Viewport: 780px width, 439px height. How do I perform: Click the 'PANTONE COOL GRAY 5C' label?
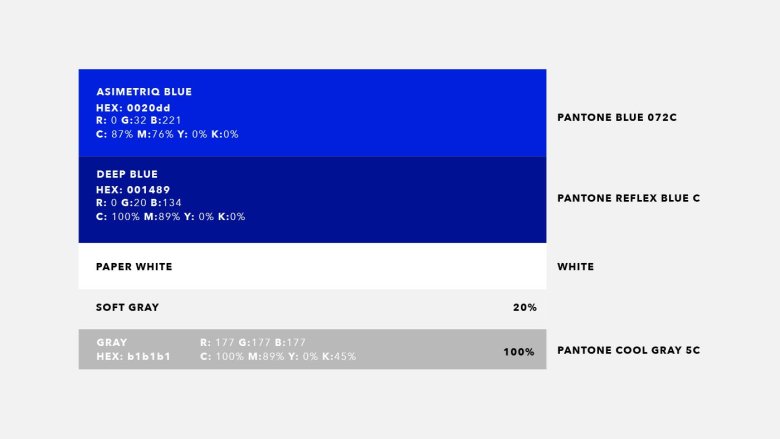point(628,351)
